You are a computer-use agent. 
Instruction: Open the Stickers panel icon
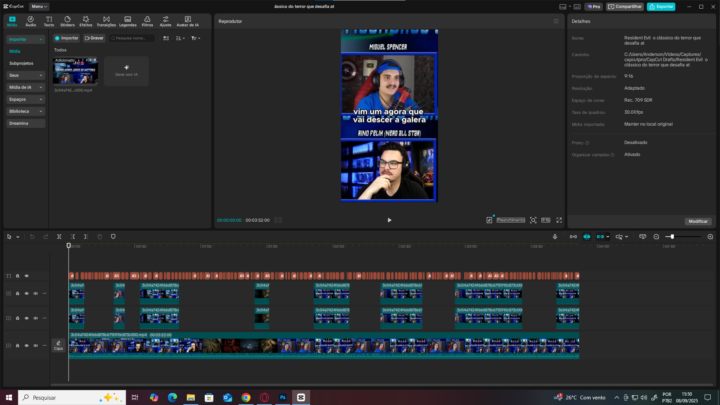(x=67, y=19)
